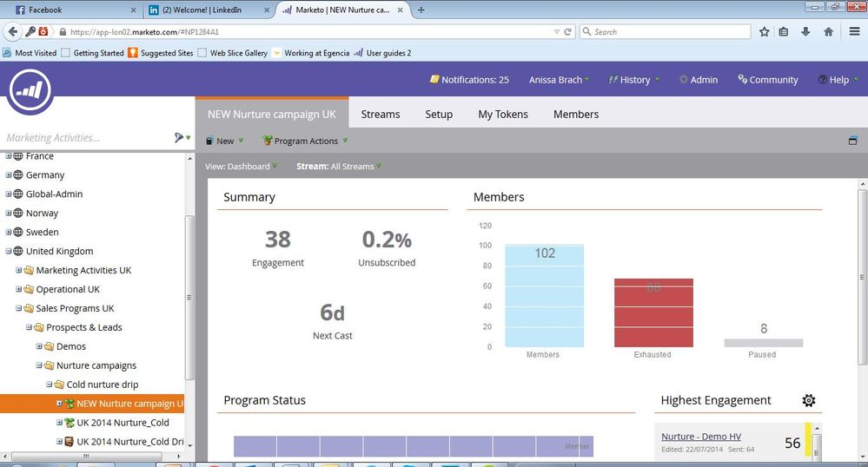Image resolution: width=868 pixels, height=467 pixels.
Task: Open the Stream: All Streams dropdown
Action: [338, 167]
